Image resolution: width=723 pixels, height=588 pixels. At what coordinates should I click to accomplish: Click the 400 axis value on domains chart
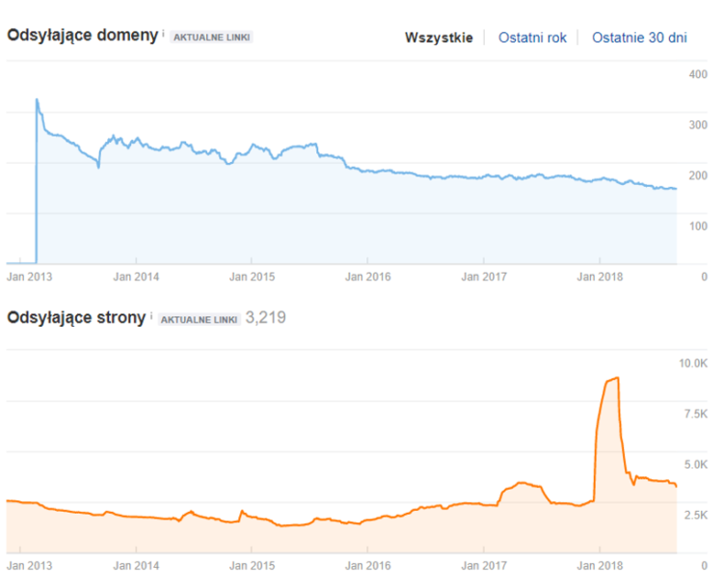698,74
